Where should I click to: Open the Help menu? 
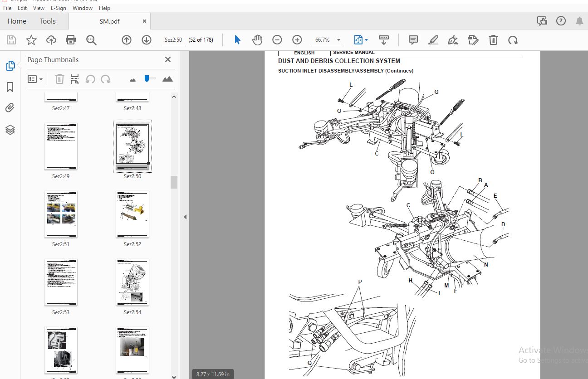pos(104,8)
